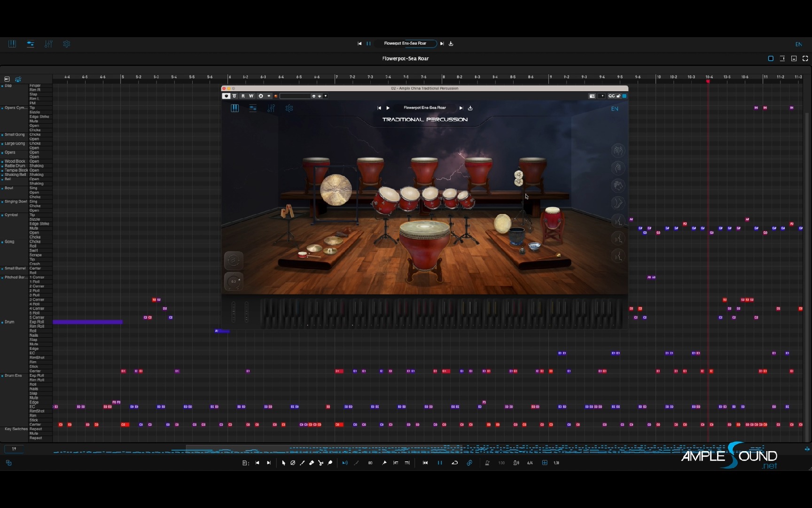Viewport: 812px width, 508px height.
Task: Open the preset dropdown arrow in the plugin host toolbar
Action: point(326,96)
